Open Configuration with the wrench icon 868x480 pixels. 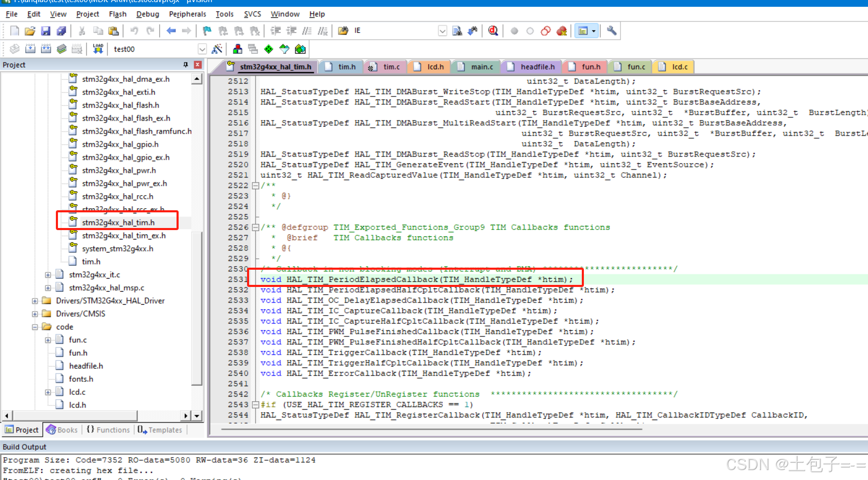click(612, 31)
